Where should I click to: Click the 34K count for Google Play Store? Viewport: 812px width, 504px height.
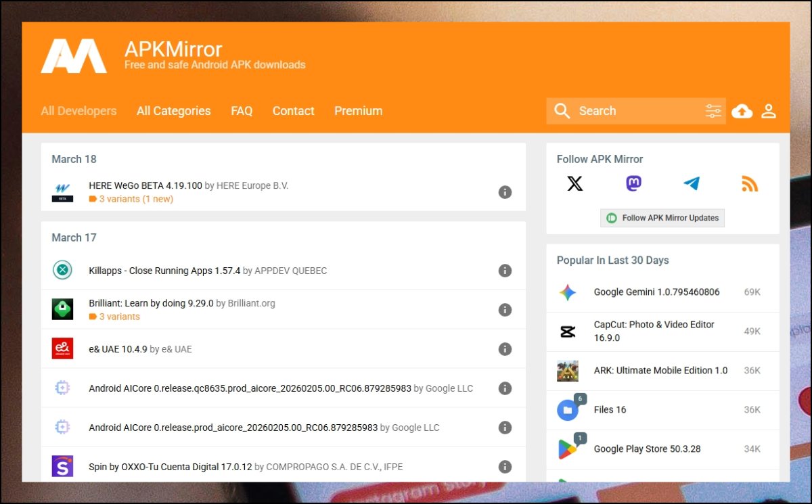pos(752,449)
